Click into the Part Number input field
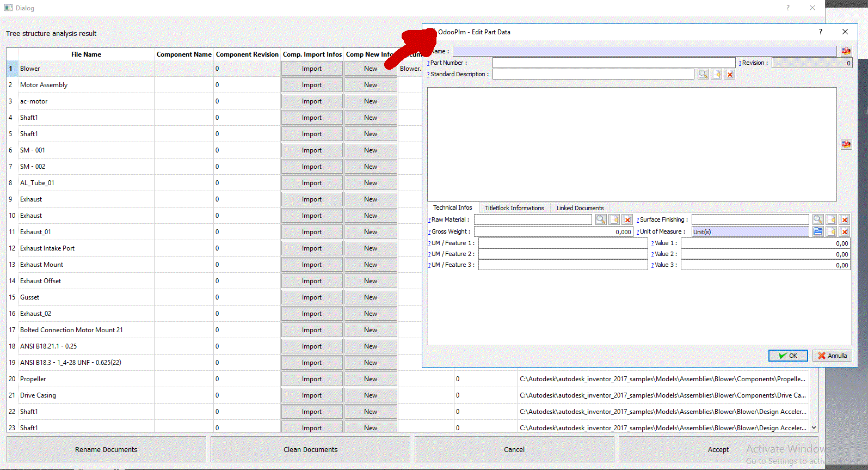This screenshot has height=470, width=868. [613, 63]
